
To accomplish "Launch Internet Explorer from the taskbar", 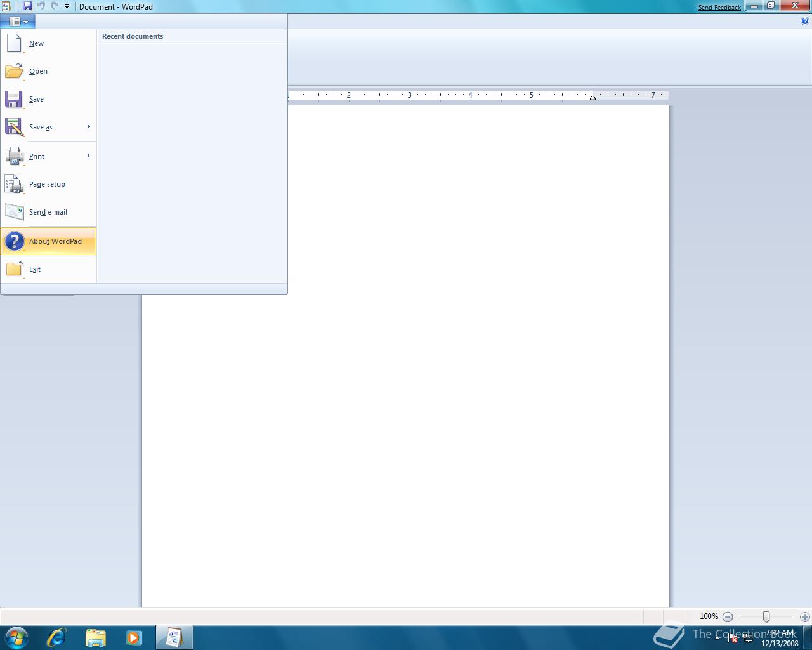I will pyautogui.click(x=56, y=637).
